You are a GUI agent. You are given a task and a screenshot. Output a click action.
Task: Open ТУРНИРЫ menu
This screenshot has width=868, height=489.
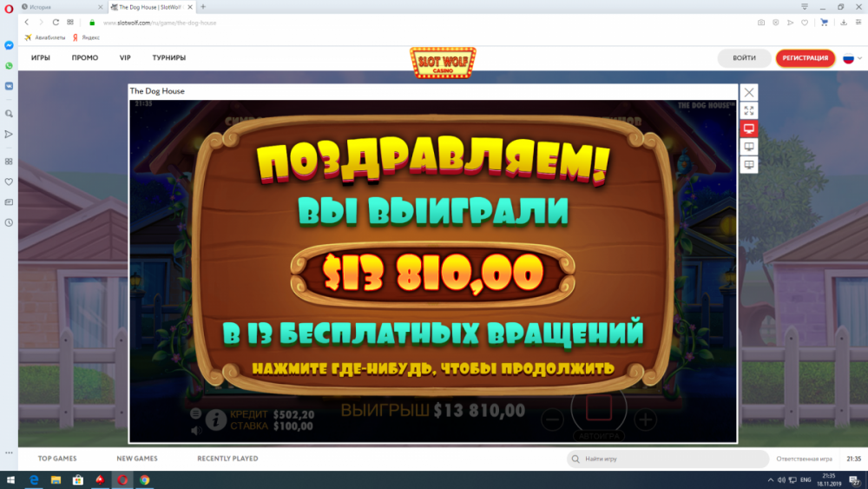point(169,57)
